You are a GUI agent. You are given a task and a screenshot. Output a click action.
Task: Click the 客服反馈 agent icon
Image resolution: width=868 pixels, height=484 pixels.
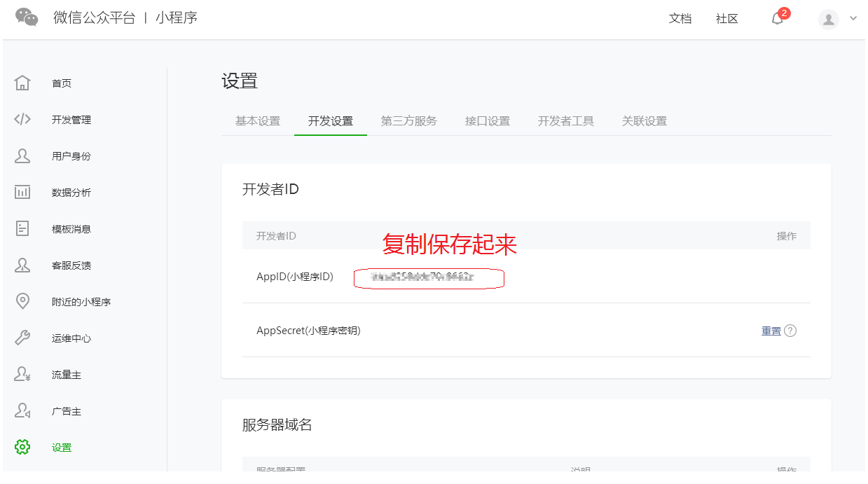click(x=22, y=265)
